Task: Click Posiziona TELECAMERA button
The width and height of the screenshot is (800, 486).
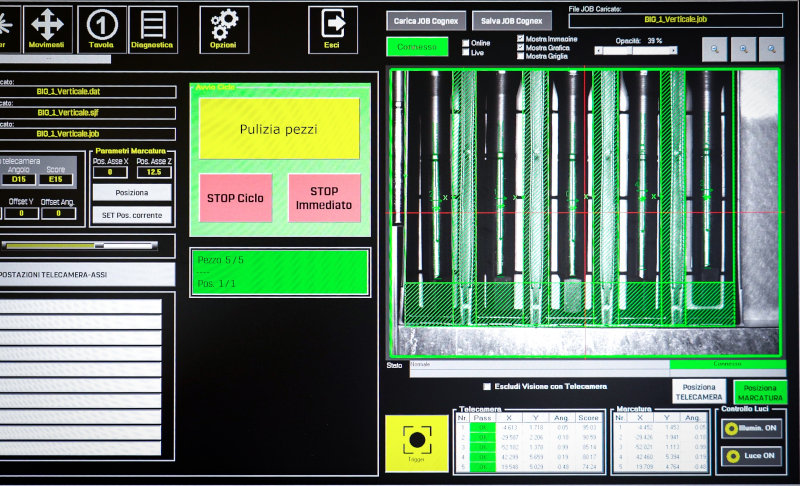Action: 699,392
